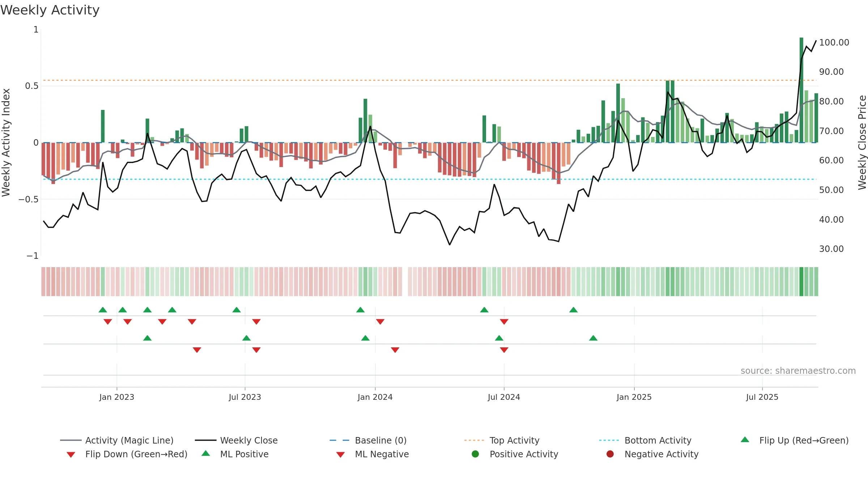Click the Top Activity orange dotted swatch
This screenshot has height=488, width=868.
[474, 440]
